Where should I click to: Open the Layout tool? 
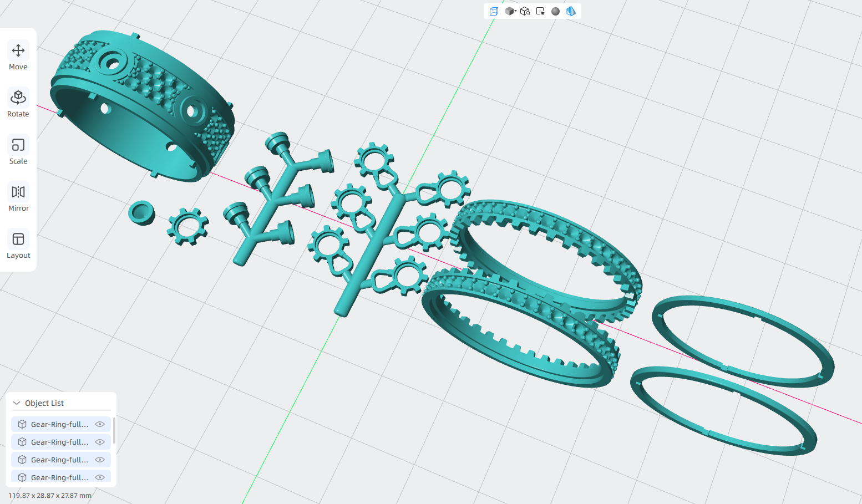[x=18, y=245]
